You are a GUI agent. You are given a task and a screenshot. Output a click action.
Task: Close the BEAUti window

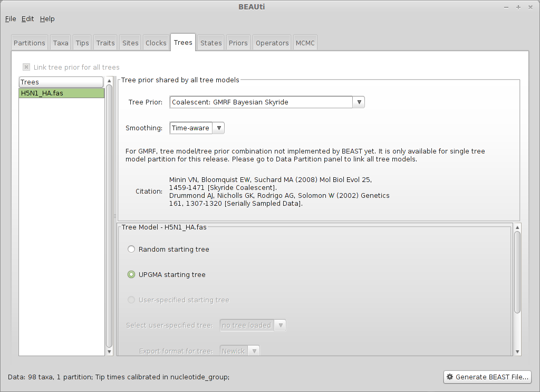[531, 7]
